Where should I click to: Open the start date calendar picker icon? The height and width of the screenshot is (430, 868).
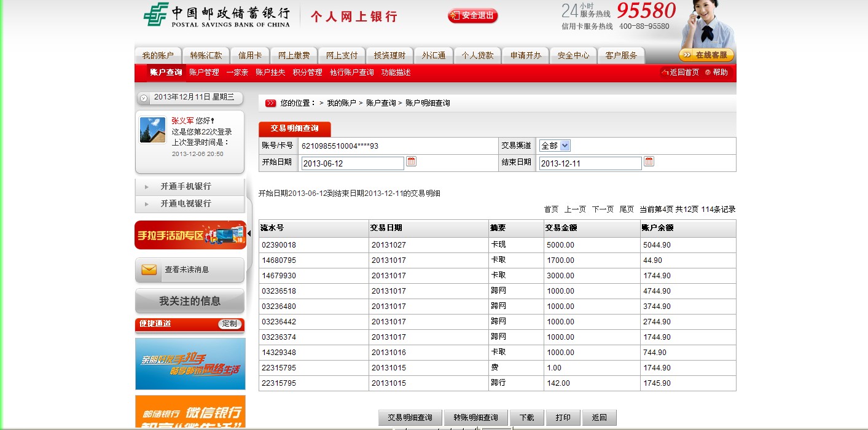click(x=412, y=162)
